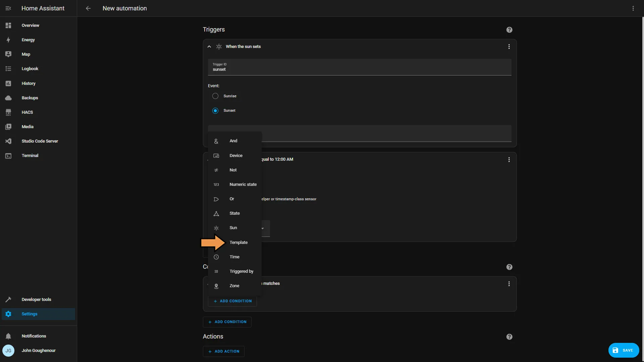Screen dimensions: 644x362
Task: Open the Backups panel
Action: click(38, 98)
